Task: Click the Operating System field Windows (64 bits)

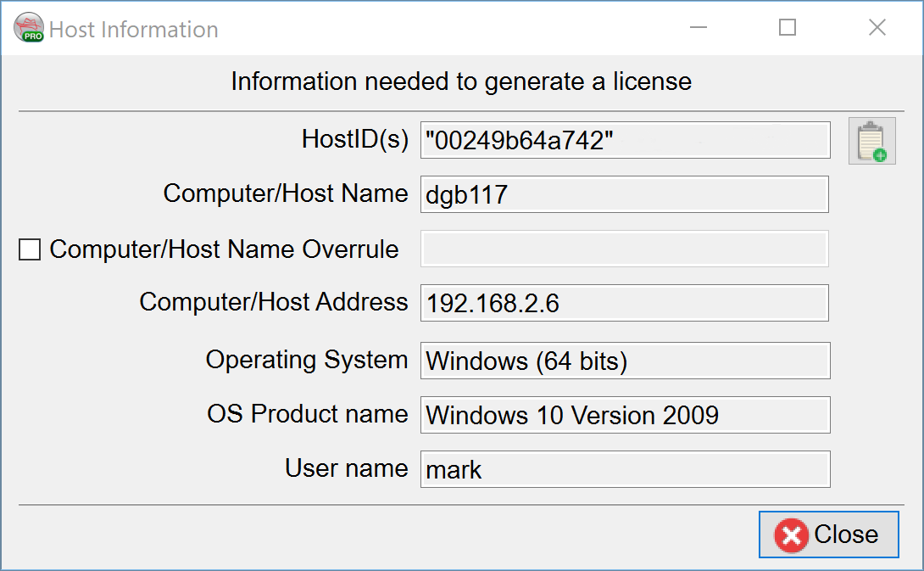Action: coord(625,361)
